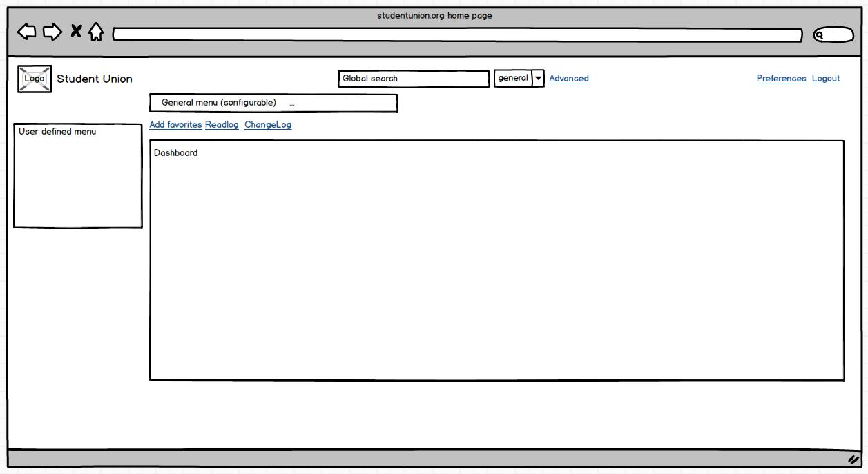Screen dimensions: 868x474
Task: Click into the Global search field
Action: (x=414, y=79)
